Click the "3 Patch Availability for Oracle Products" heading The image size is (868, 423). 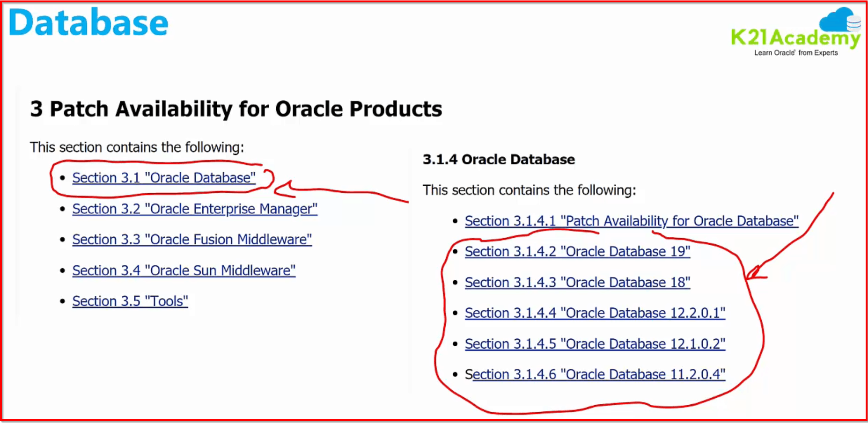[236, 109]
